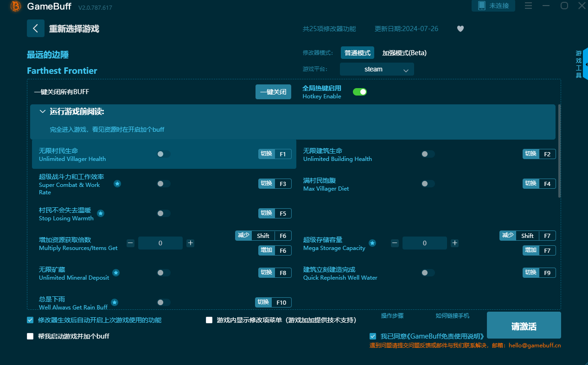Turn on Max Villager Diet toggle
Screen dimensions: 588x365
coord(428,184)
